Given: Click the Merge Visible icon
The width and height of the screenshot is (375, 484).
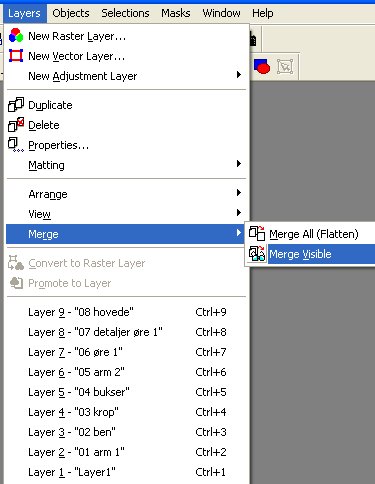Looking at the screenshot, I should pyautogui.click(x=257, y=254).
